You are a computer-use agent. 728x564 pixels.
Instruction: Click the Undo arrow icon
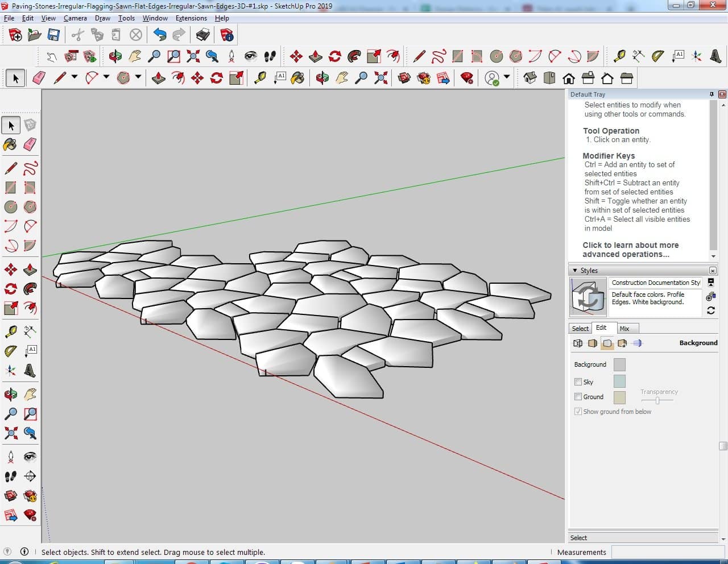[160, 35]
